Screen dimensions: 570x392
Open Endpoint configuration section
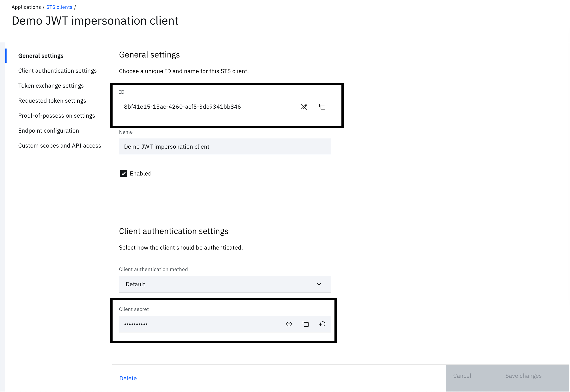click(x=48, y=131)
